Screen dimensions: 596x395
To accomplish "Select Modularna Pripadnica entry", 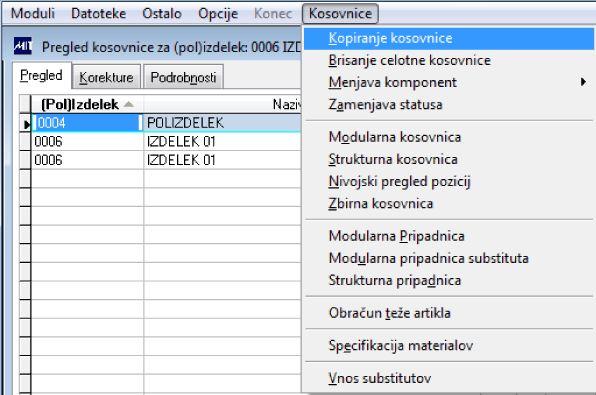I will point(449,236).
